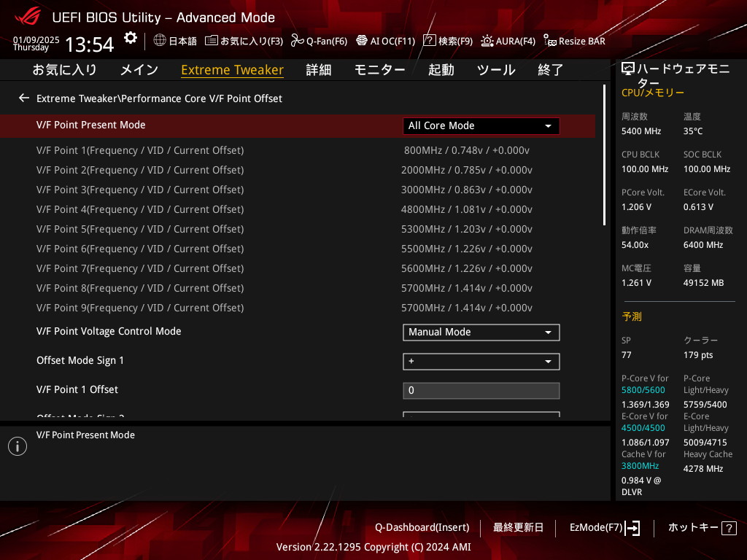Open search with the question mark icon
The image size is (747, 560).
(x=430, y=41)
